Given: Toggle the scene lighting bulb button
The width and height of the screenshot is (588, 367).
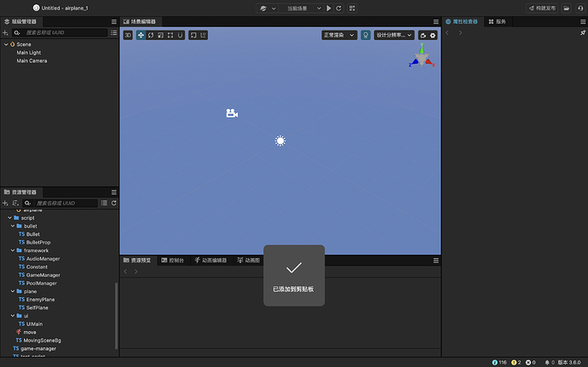Looking at the screenshot, I should pos(366,35).
